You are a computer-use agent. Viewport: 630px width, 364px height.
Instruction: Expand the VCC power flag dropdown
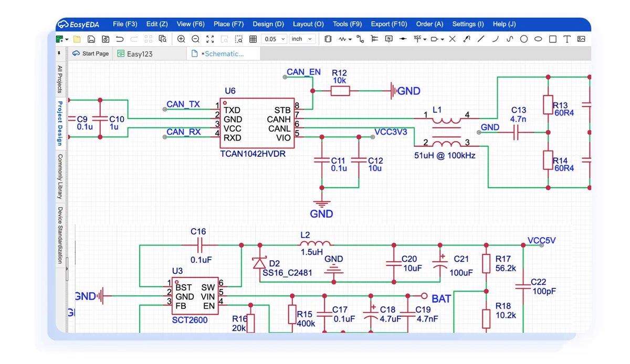tap(425, 39)
